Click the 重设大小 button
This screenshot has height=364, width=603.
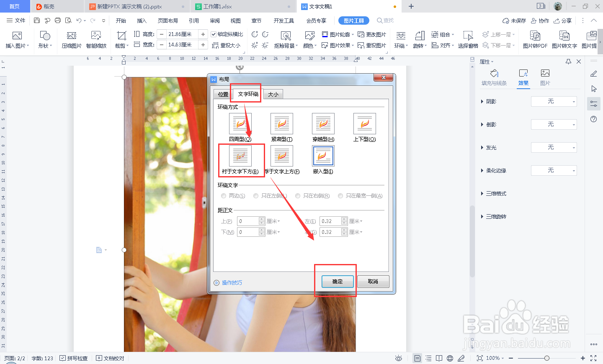[x=226, y=45]
